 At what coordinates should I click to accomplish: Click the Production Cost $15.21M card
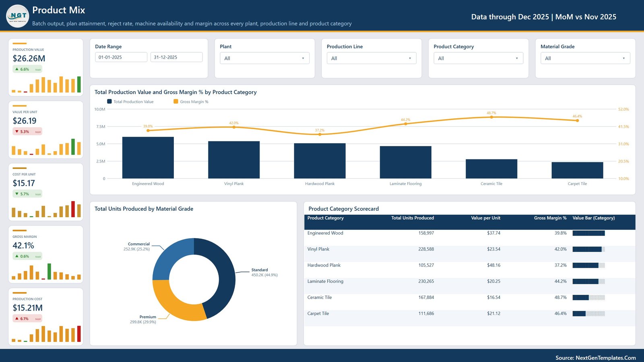pos(46,317)
